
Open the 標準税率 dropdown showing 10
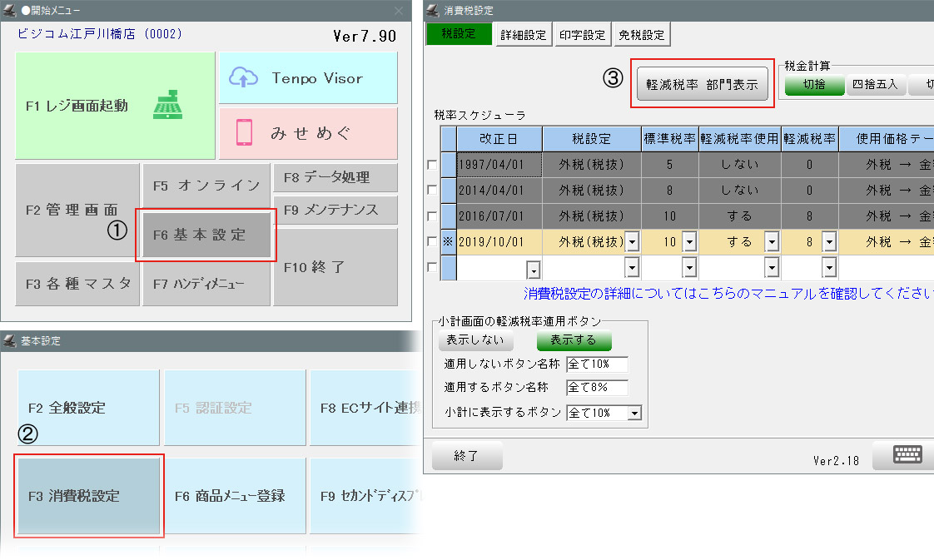click(x=688, y=242)
